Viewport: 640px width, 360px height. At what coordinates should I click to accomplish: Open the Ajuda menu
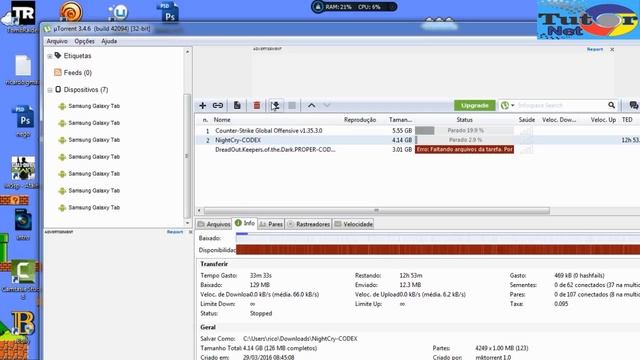pos(109,41)
